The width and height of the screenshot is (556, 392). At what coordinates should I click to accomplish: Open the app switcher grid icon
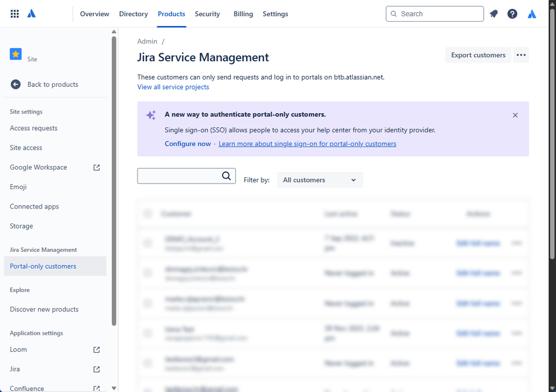pos(14,14)
